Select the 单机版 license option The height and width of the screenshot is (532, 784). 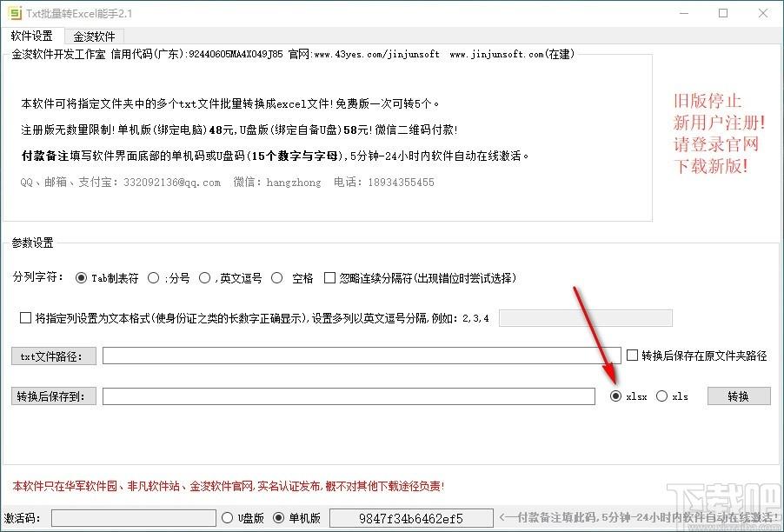[x=296, y=518]
